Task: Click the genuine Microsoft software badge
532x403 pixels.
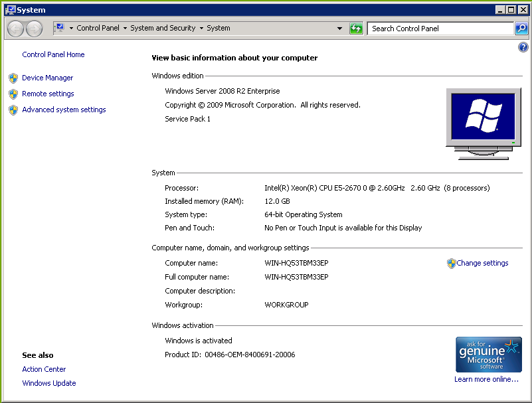Action: [x=489, y=355]
